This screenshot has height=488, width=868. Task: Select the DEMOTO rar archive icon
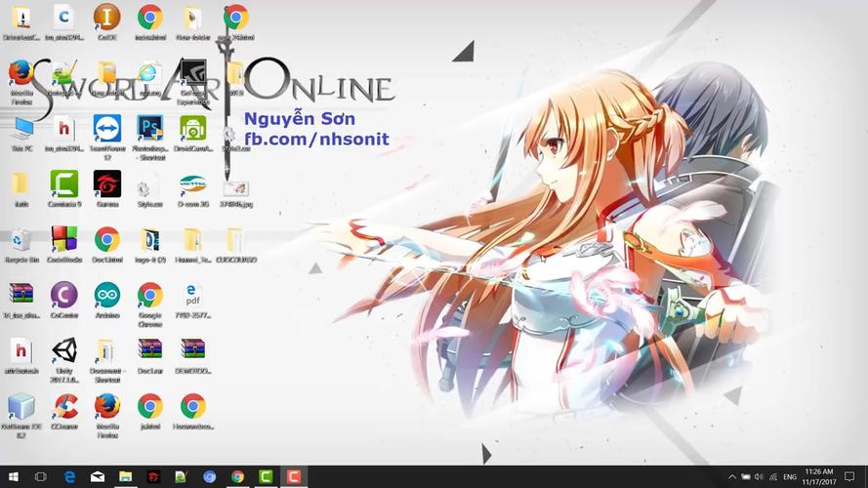pos(192,349)
